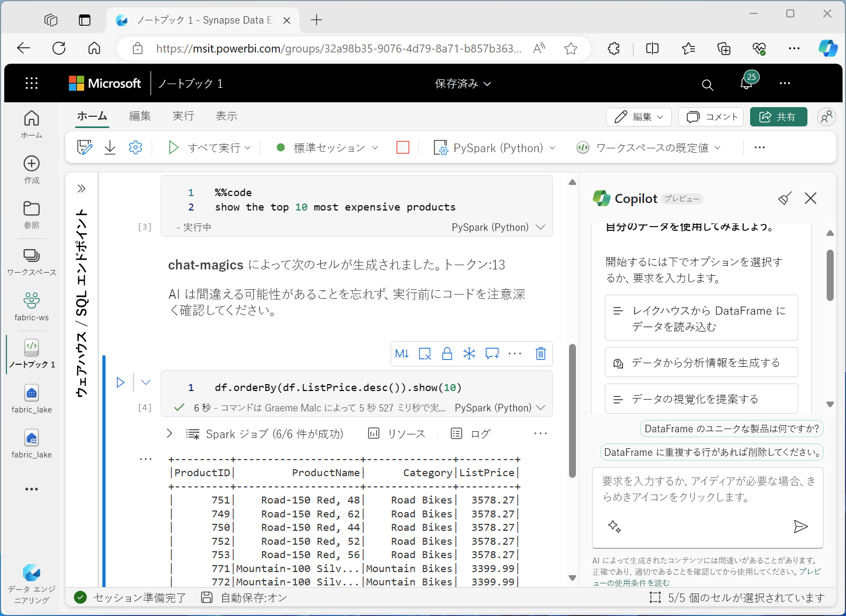
Task: Choose データの視覚化を提案する option
Action: pos(701,399)
